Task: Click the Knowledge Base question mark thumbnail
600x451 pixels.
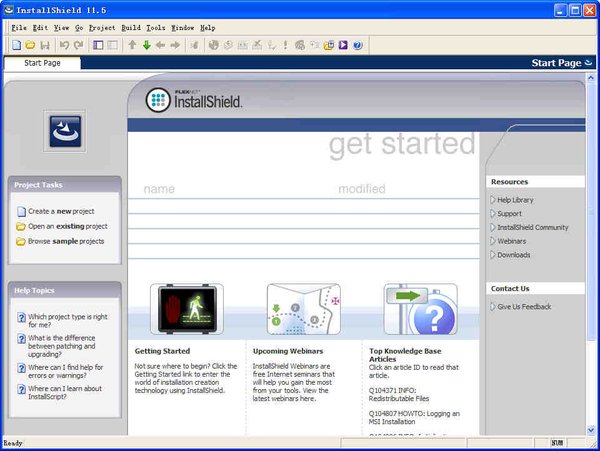Action: pyautogui.click(x=421, y=309)
